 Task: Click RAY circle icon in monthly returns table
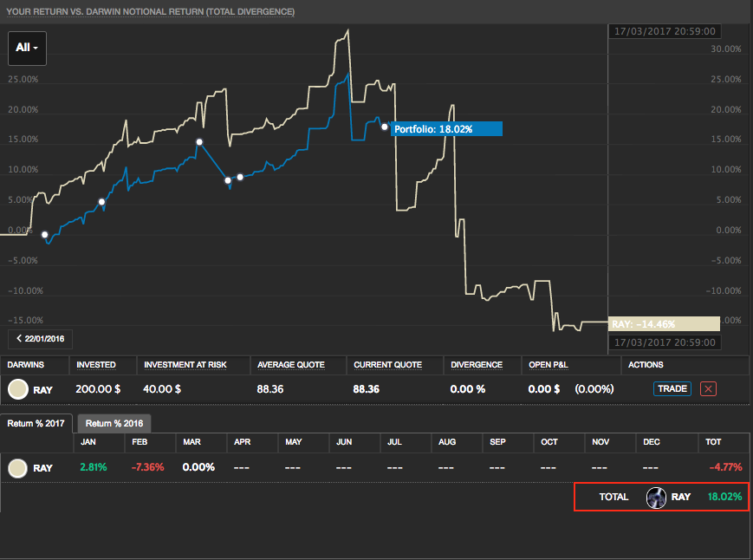click(17, 468)
